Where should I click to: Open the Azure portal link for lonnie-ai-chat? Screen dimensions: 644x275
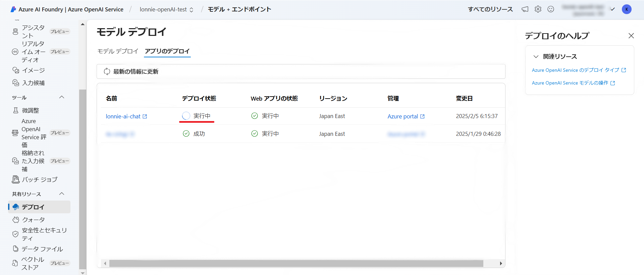[403, 116]
